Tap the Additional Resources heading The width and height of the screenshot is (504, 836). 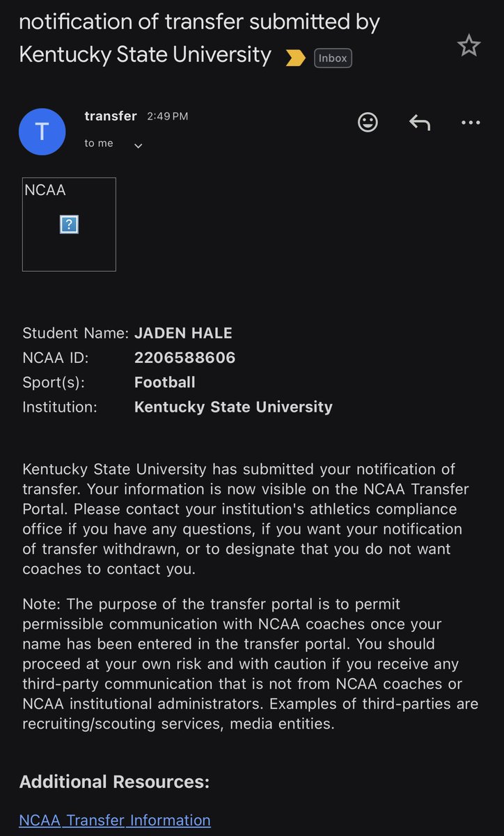pyautogui.click(x=114, y=782)
